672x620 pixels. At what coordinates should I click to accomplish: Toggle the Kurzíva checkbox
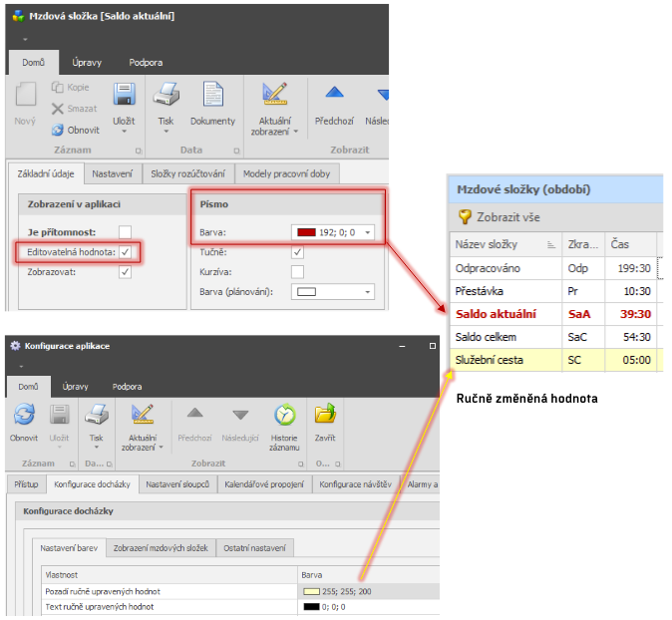pos(297,272)
